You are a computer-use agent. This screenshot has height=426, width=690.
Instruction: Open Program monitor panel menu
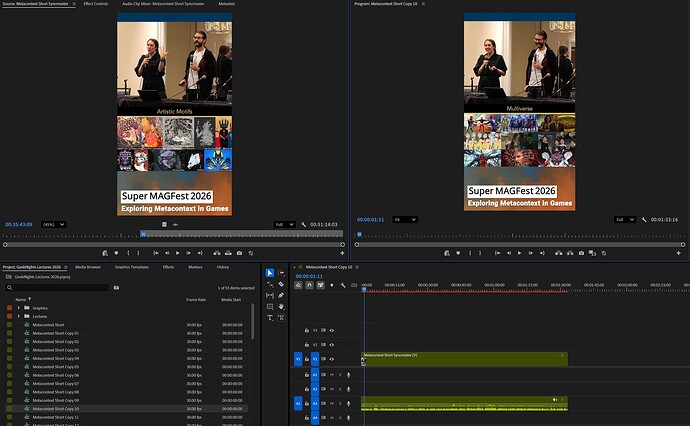pyautogui.click(x=423, y=4)
